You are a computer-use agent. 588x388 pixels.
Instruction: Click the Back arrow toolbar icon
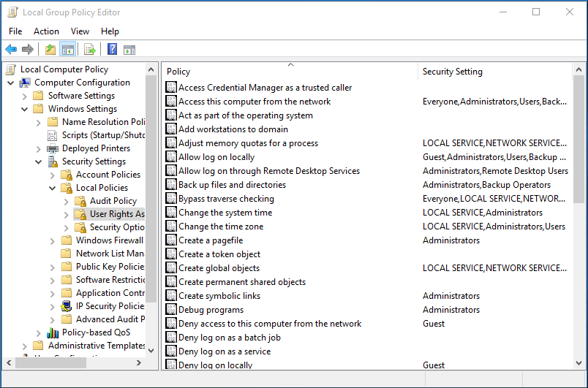11,50
